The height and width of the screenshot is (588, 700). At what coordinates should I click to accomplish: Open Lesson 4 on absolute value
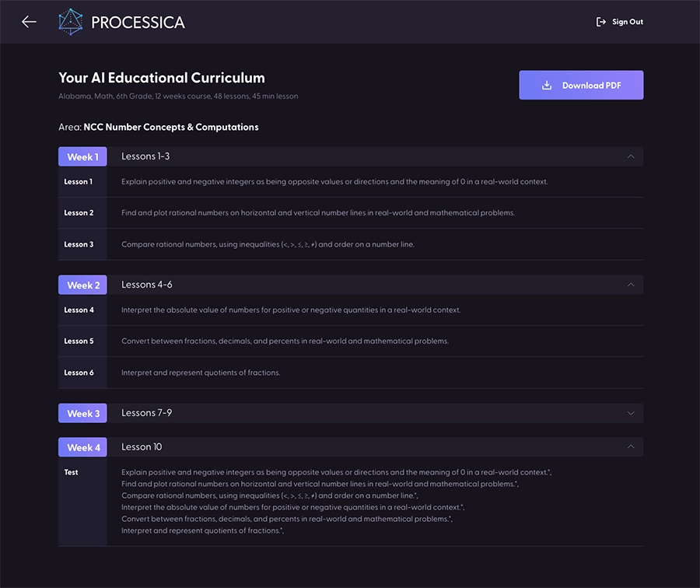coord(291,310)
